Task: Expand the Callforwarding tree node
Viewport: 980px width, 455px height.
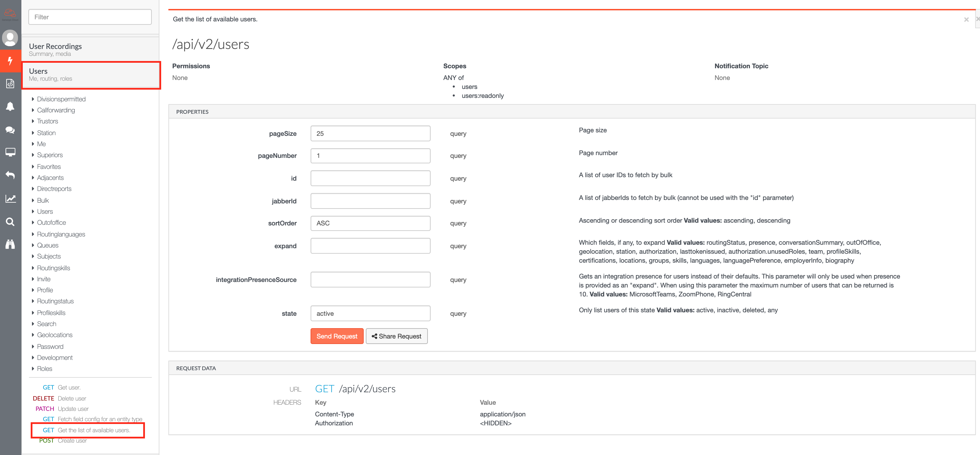Action: pyautogui.click(x=56, y=110)
